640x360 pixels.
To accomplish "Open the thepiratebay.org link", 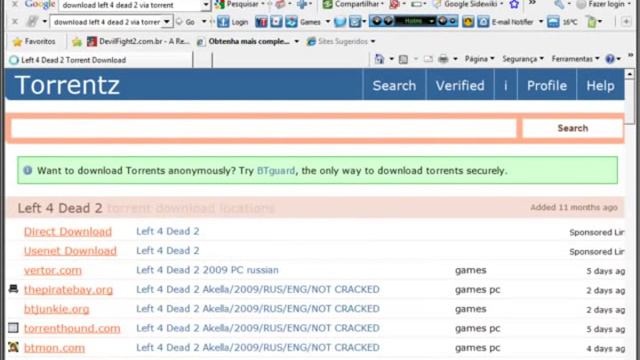I will 68,290.
